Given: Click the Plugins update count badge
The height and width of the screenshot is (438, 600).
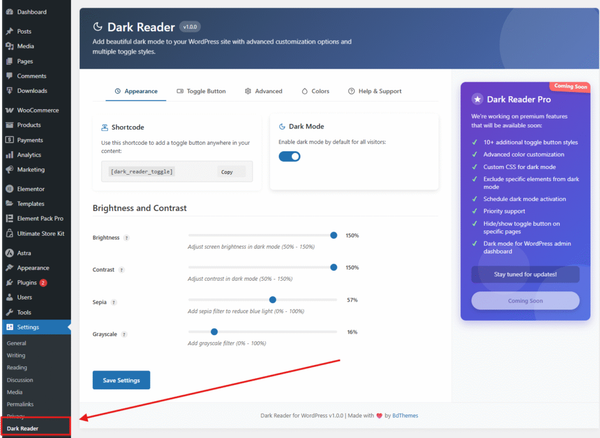Looking at the screenshot, I should [43, 283].
